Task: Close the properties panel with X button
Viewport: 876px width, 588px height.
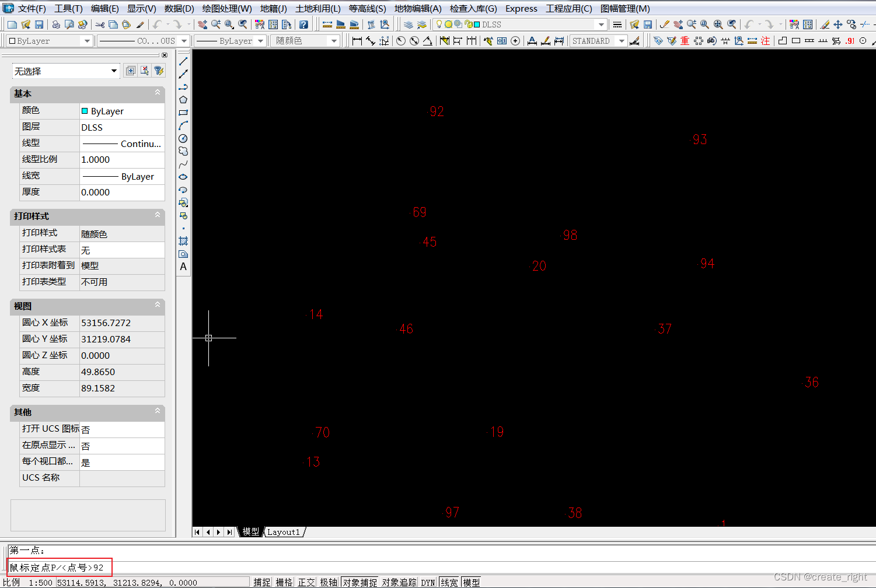Action: [x=165, y=55]
